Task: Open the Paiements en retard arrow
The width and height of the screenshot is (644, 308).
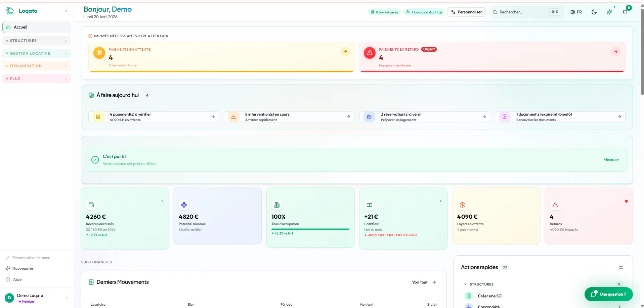Action: 615,52
